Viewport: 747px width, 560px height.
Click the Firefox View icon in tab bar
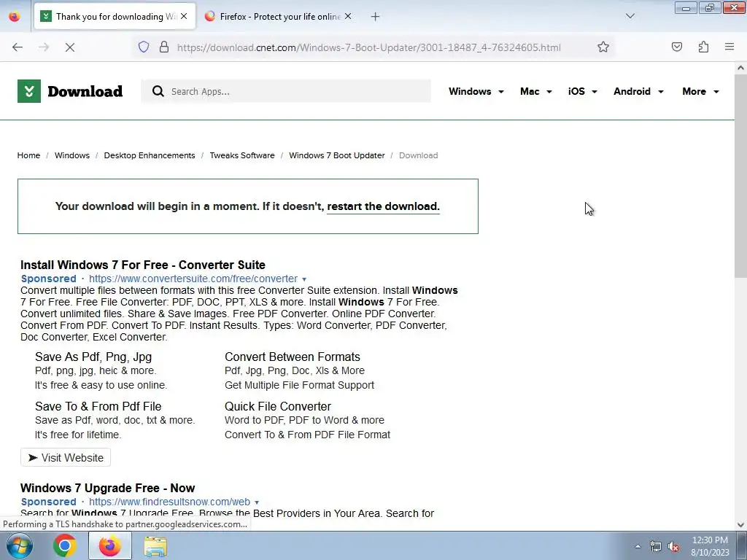click(15, 16)
